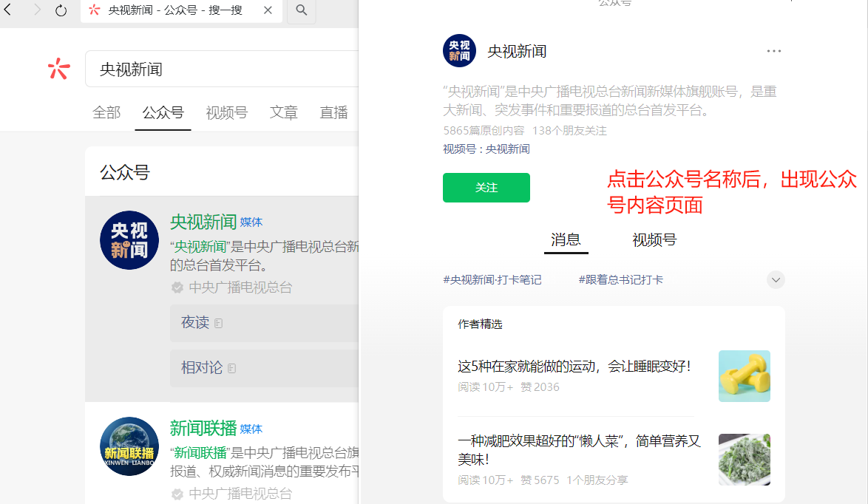Switch to the 直播 search tab
This screenshot has height=504, width=868.
click(x=333, y=113)
